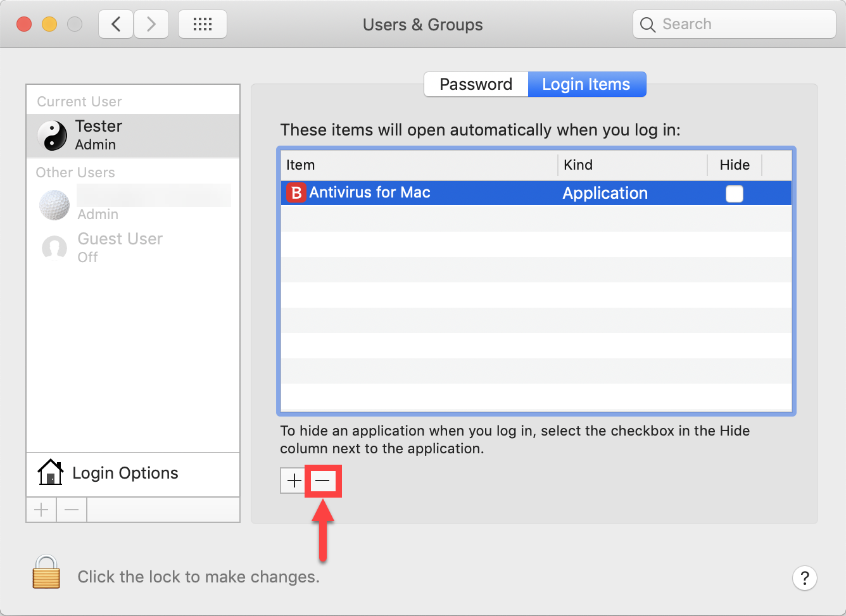The height and width of the screenshot is (616, 846).
Task: Click the Item column header
Action: (300, 165)
